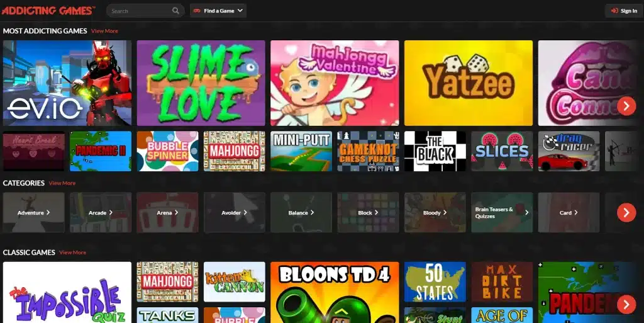Advance the Most Addicting Games carousel arrow
This screenshot has height=323, width=644.
[626, 106]
